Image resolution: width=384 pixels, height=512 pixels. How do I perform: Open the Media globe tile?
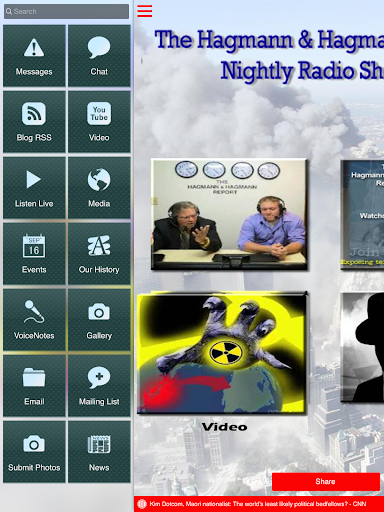pos(99,188)
